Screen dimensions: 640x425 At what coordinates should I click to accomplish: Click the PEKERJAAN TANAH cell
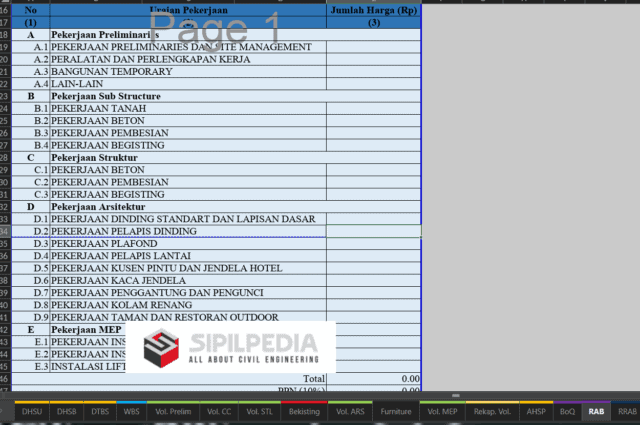tap(187, 108)
